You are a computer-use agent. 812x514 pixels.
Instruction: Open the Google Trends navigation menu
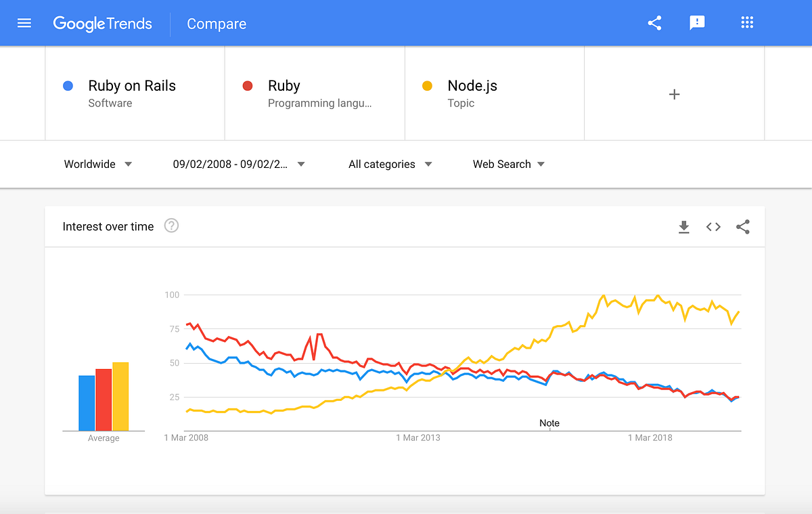24,22
